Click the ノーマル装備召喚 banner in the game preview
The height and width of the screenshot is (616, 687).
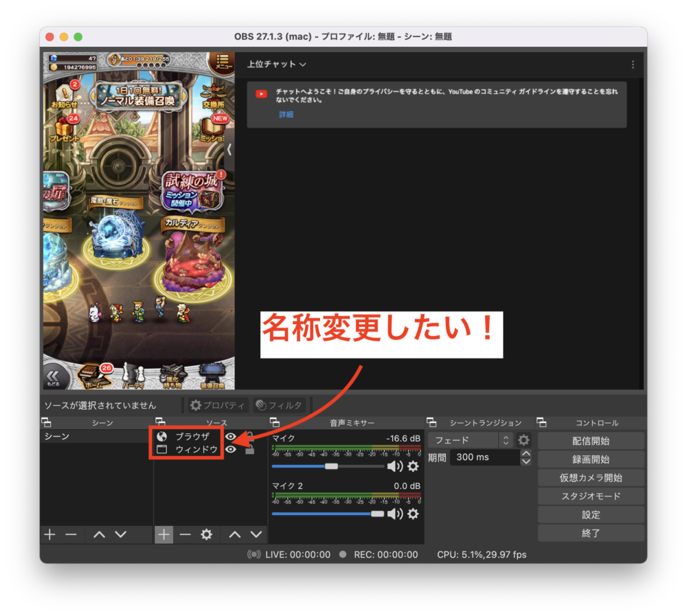coord(139,96)
